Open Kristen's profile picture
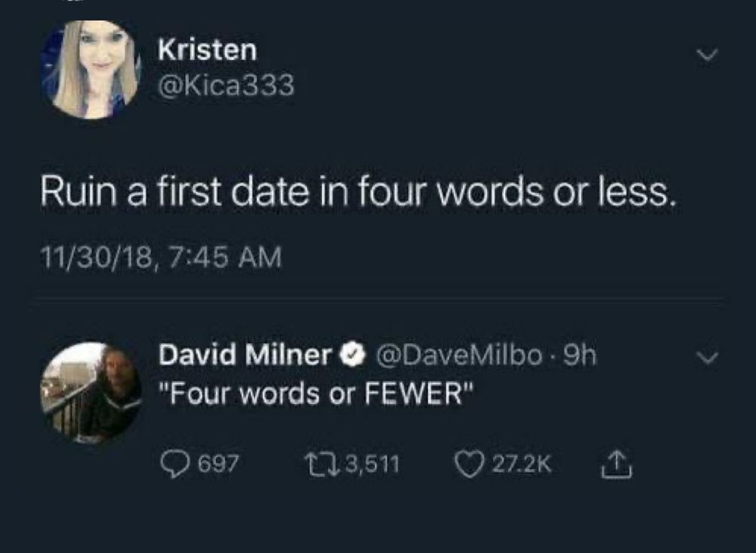The height and width of the screenshot is (553, 756). point(90,70)
